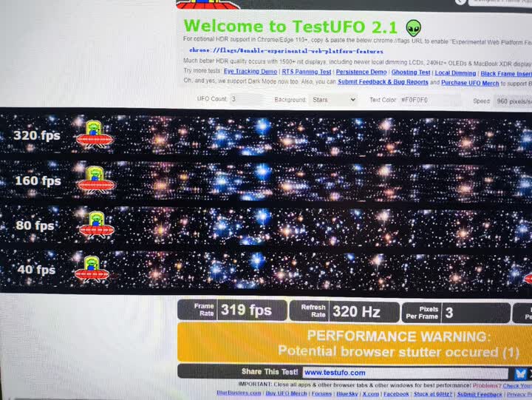
Task: Click the 160 fps row label
Action: (x=38, y=180)
